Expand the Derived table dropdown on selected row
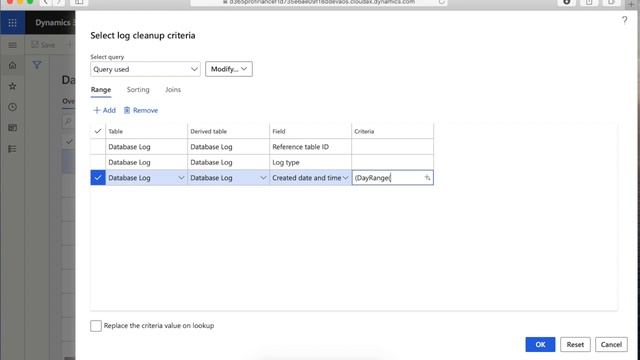The height and width of the screenshot is (360, 640). pyautogui.click(x=263, y=178)
